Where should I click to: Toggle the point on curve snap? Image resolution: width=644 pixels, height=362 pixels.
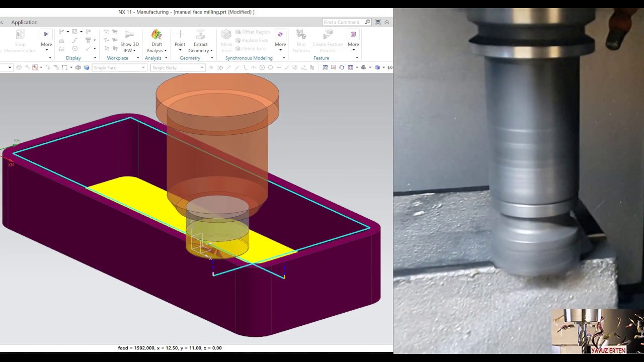click(x=287, y=67)
